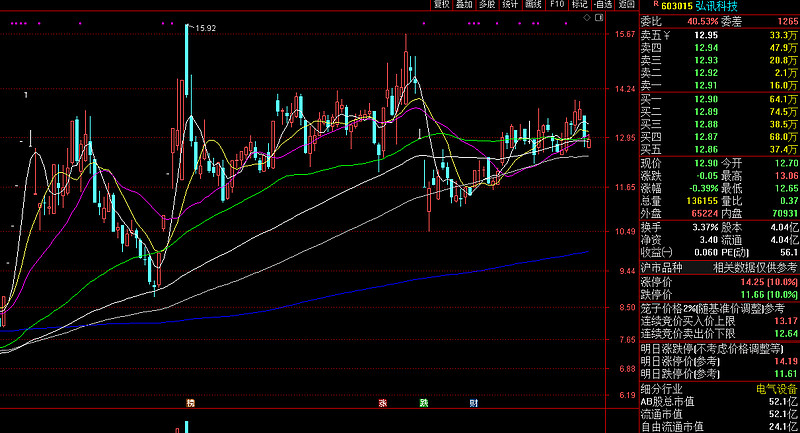
Task: Remove stock via -自选 button
Action: click(x=603, y=5)
